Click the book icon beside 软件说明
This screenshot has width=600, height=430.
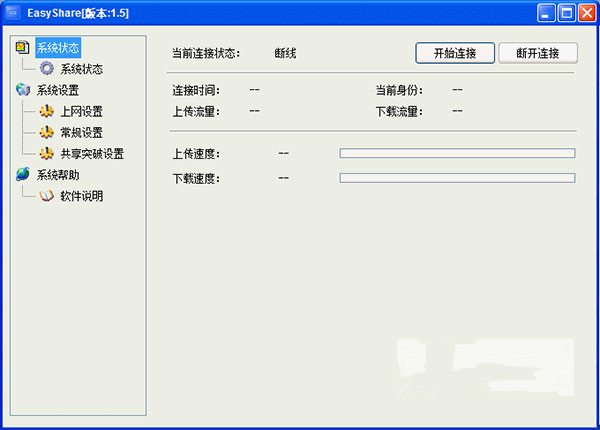pos(47,196)
